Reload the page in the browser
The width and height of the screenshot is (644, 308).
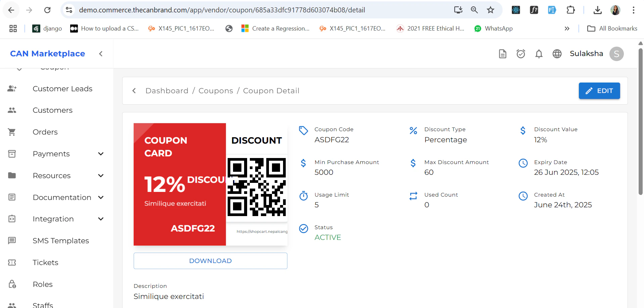(x=47, y=10)
